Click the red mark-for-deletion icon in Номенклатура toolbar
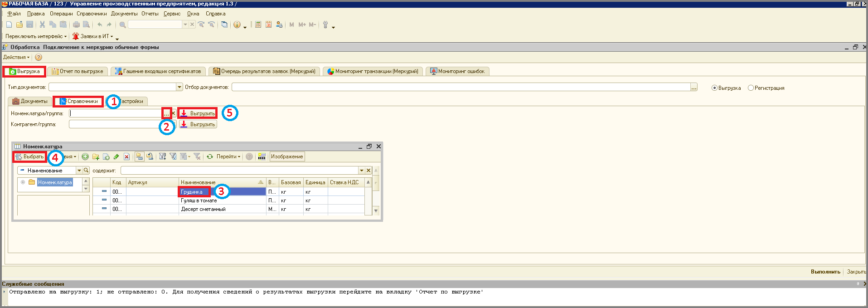 127,156
